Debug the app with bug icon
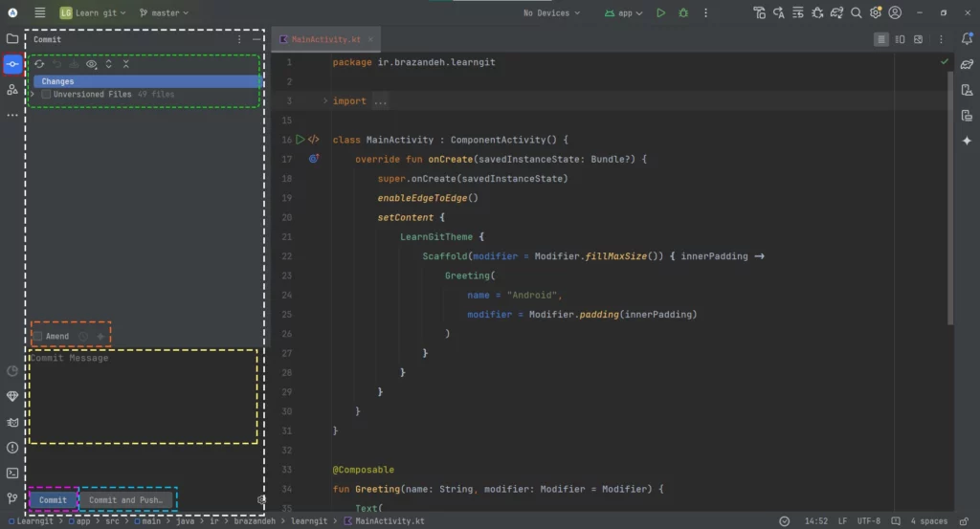Screen dimensions: 980x529 pyautogui.click(x=683, y=12)
